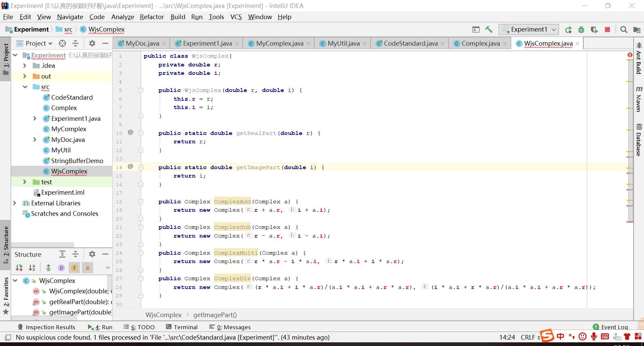Expand the test folder
This screenshot has height=346, width=644.
[24, 182]
